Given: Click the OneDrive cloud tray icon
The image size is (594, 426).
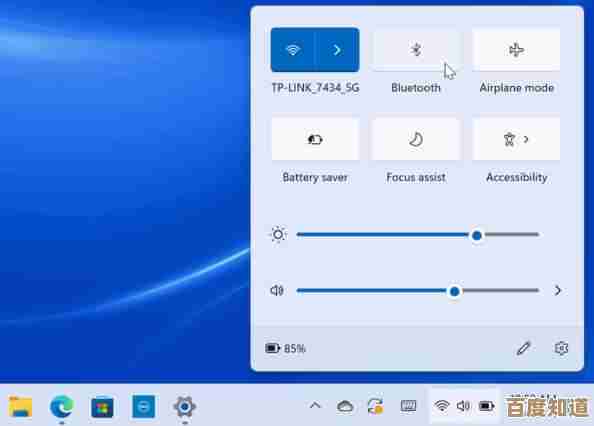Looking at the screenshot, I should pyautogui.click(x=345, y=406).
